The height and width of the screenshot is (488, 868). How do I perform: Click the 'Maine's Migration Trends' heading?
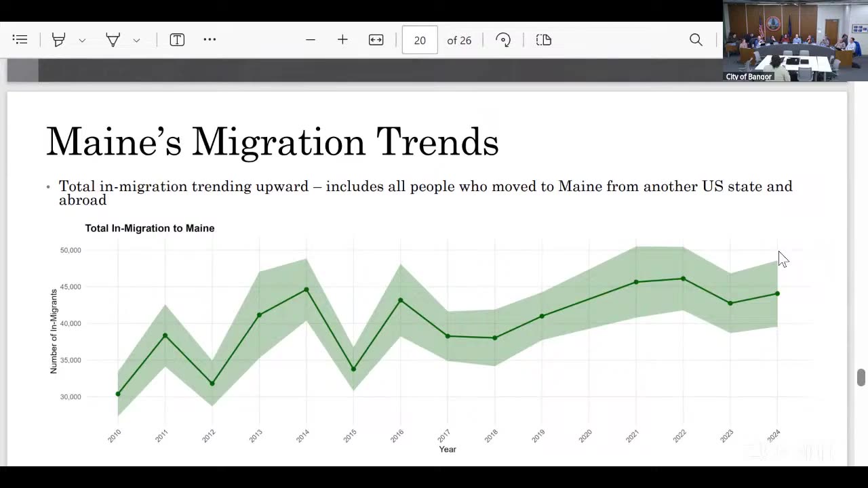coord(272,142)
